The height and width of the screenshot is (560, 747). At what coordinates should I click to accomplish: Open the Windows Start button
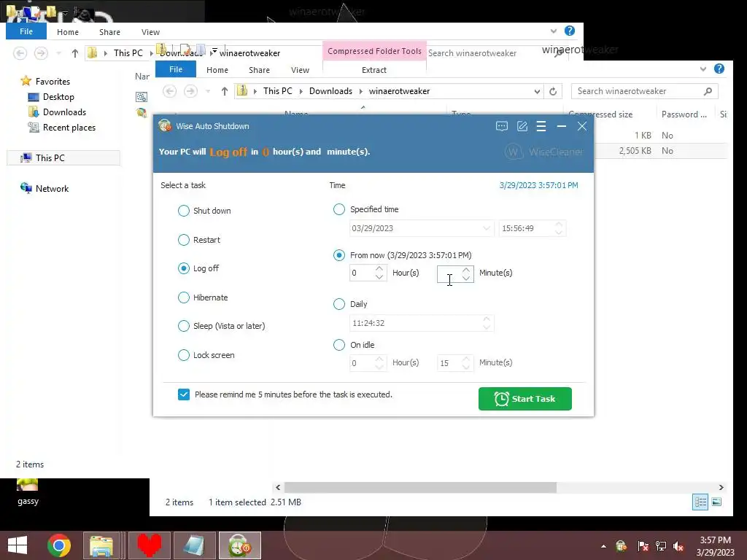point(18,545)
